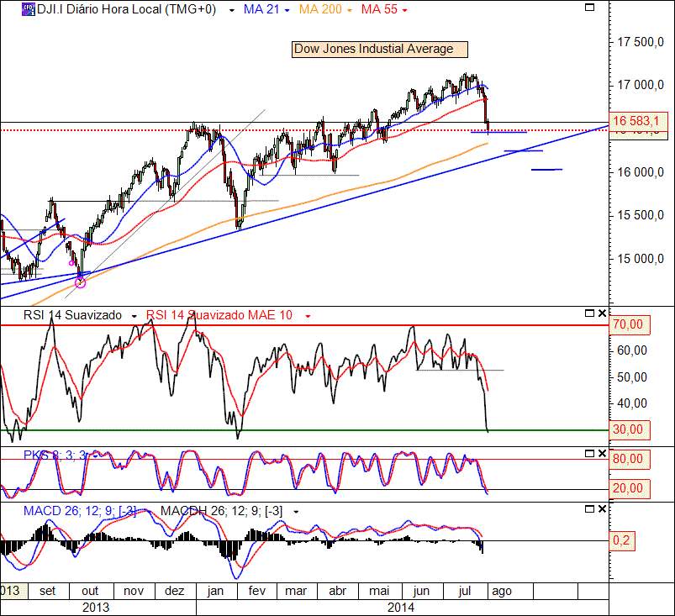The image size is (675, 616).
Task: Click the out month on time axis
Action: coord(90,591)
